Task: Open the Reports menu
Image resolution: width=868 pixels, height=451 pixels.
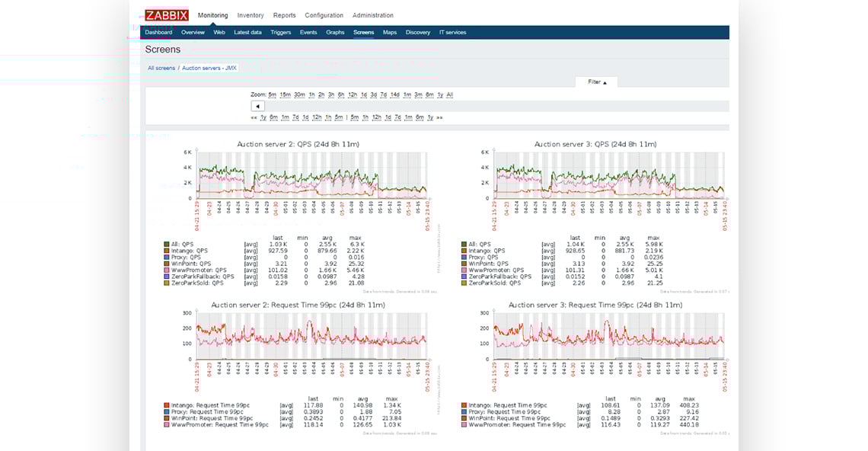Action: pyautogui.click(x=285, y=15)
